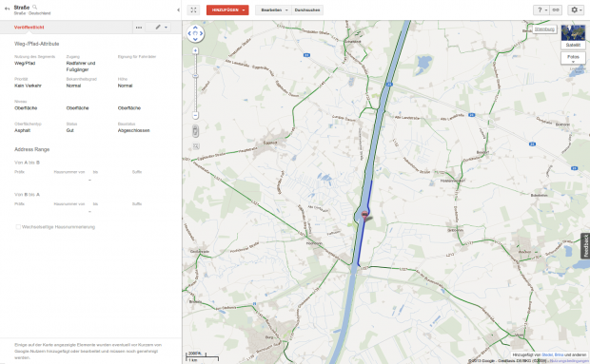590x364 pixels.
Task: Click the Asphalt surface type value
Action: tap(22, 130)
